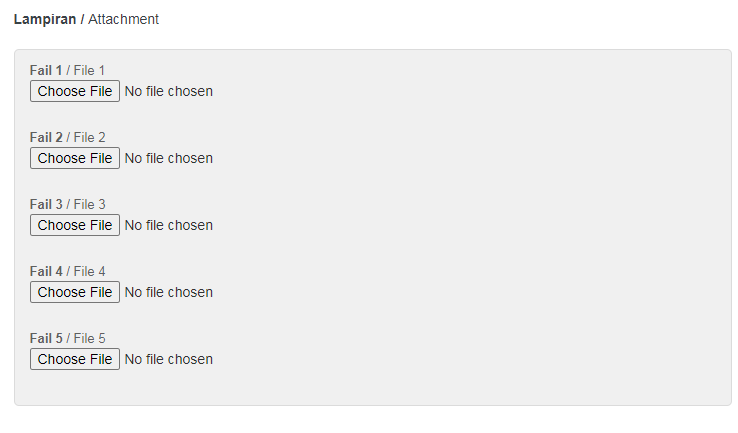This screenshot has width=738, height=433.
Task: Click the "Fail 3 / File 3" label
Action: point(67,205)
